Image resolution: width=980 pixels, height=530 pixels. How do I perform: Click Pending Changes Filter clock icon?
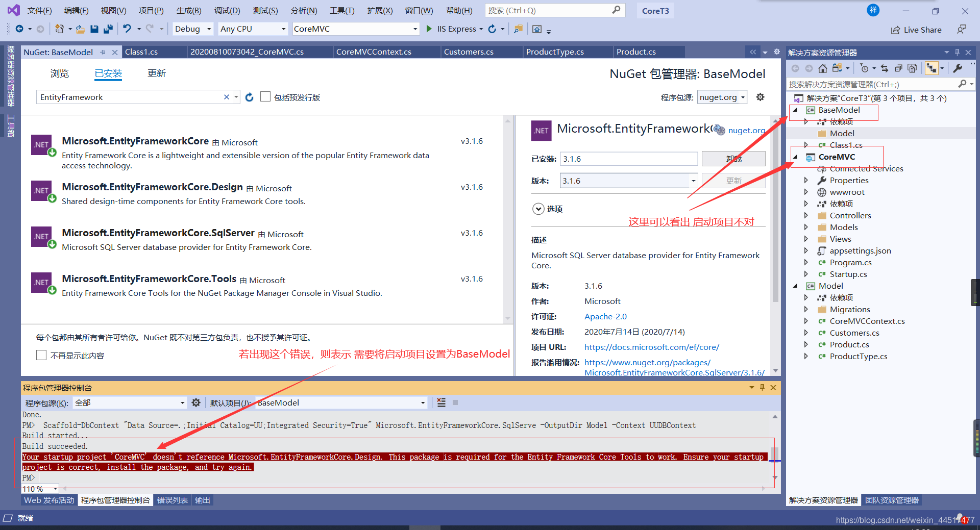coord(864,68)
